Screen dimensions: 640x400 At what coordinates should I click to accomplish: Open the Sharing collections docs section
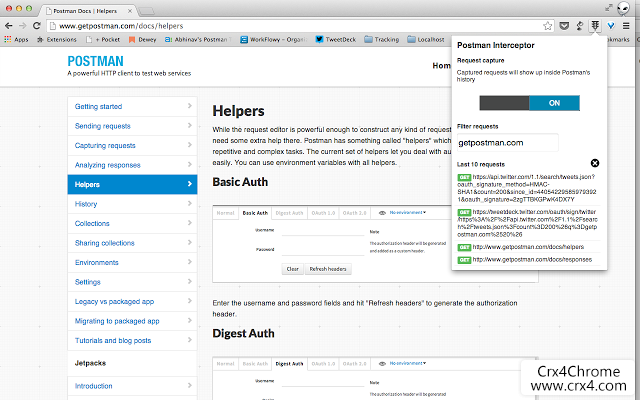tap(132, 243)
